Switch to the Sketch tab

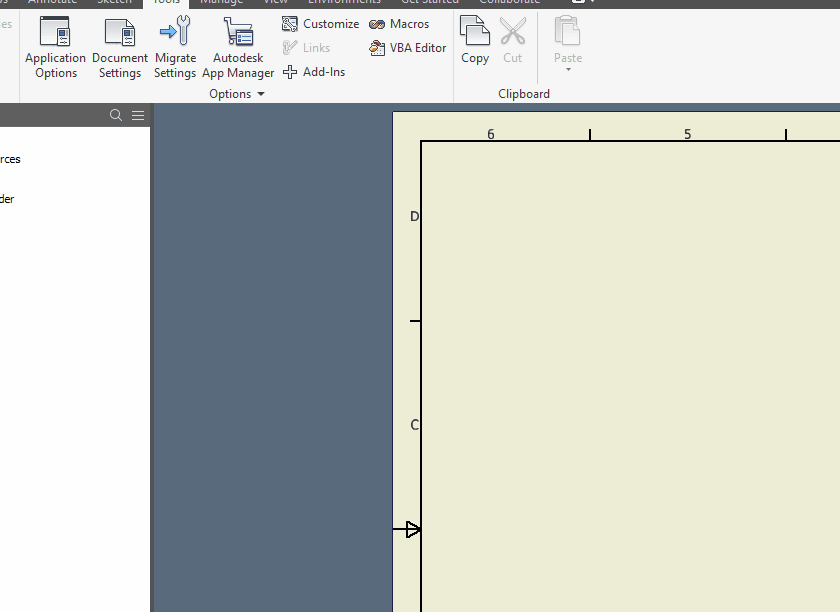coord(114,2)
